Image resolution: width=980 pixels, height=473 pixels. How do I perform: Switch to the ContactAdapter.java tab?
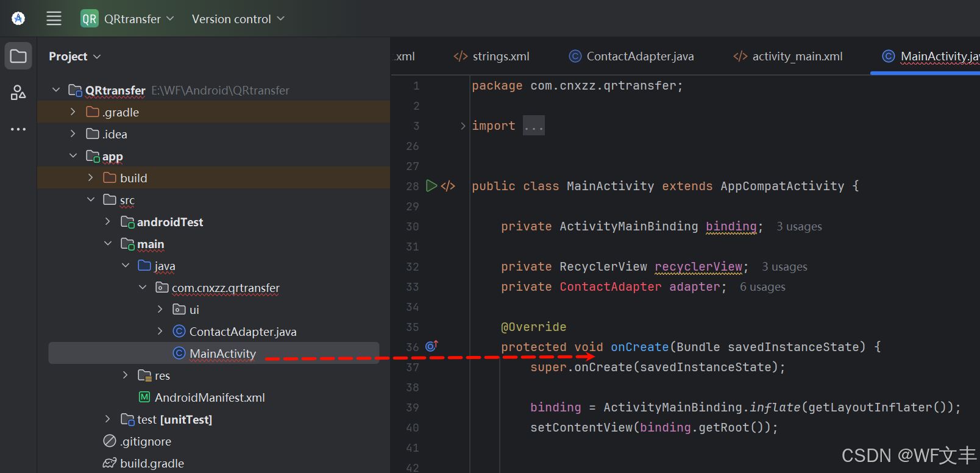tap(632, 57)
